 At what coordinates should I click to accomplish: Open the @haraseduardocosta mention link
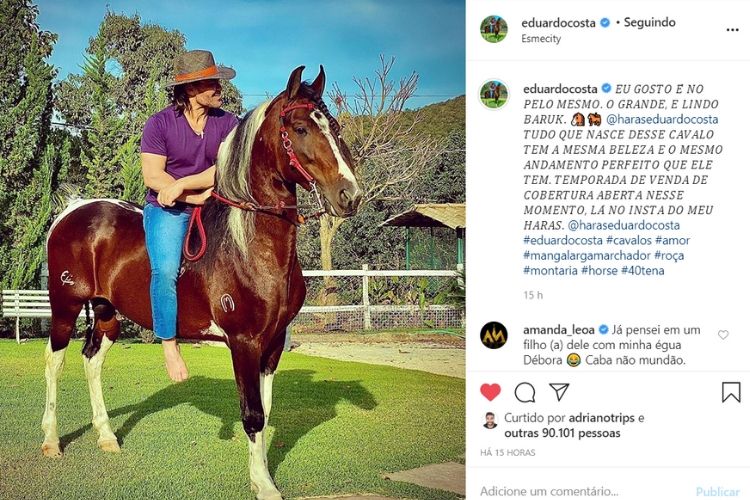point(658,119)
